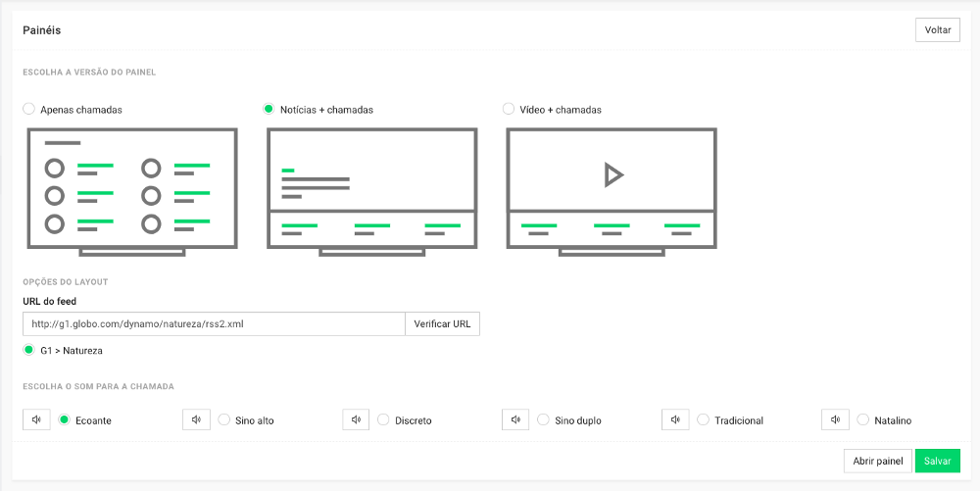Select Vídeo + chamadas radio option

(x=508, y=110)
